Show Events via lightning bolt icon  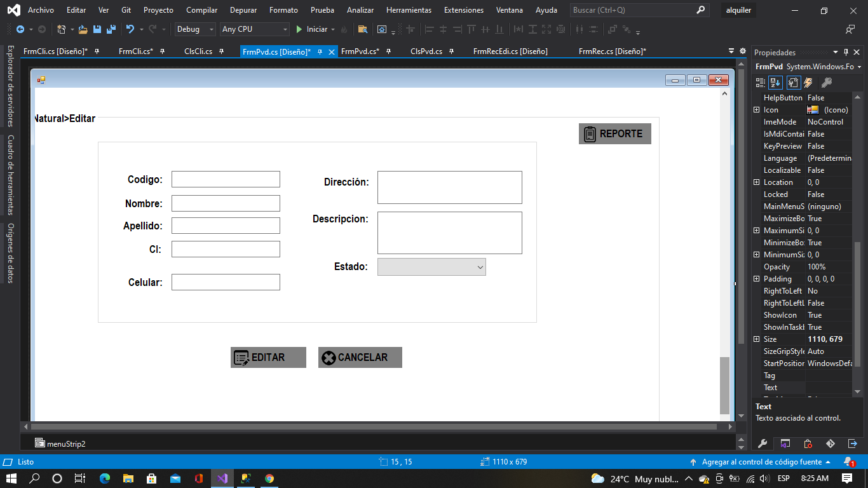point(808,83)
